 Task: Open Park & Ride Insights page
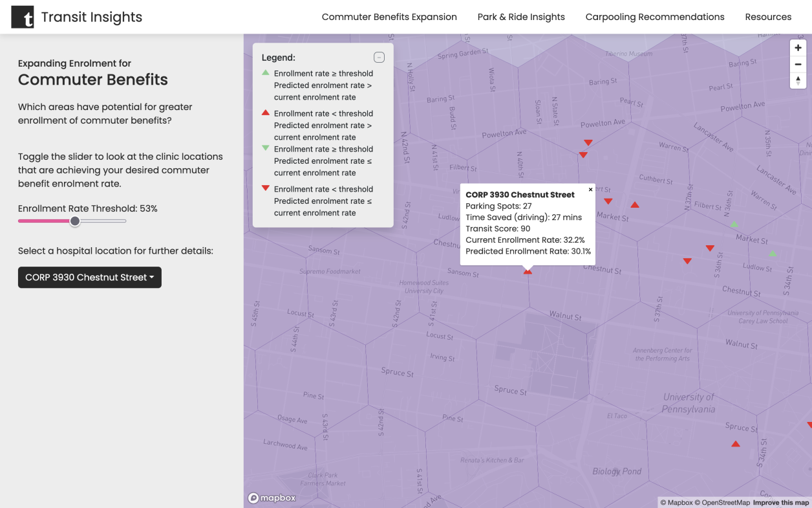[521, 17]
